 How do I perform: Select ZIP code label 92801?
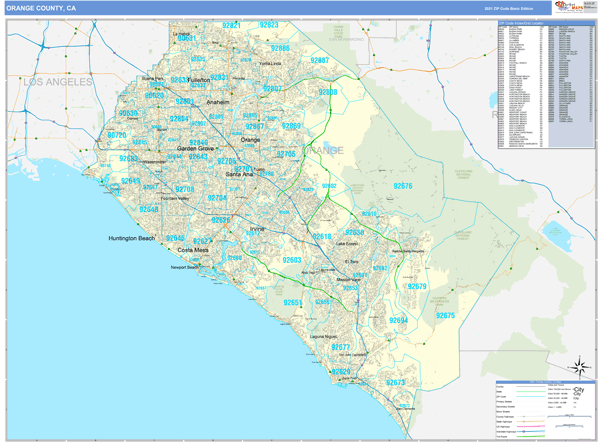(185, 101)
